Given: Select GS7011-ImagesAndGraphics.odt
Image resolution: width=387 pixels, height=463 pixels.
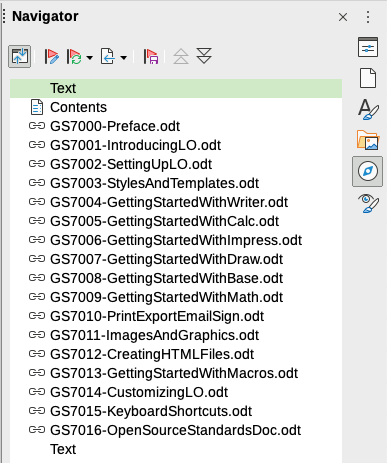Looking at the screenshot, I should click(154, 335).
